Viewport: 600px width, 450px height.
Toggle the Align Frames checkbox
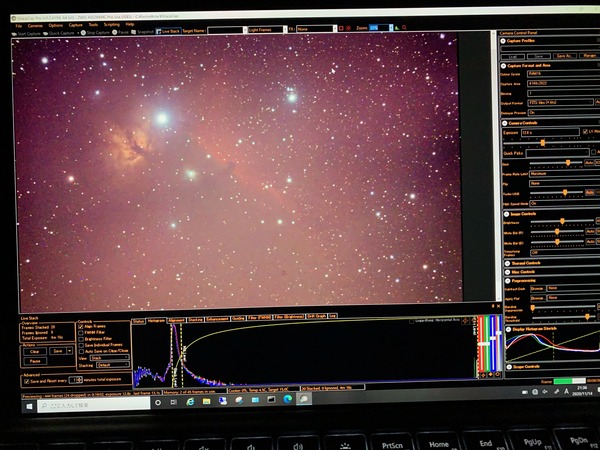tap(81, 327)
